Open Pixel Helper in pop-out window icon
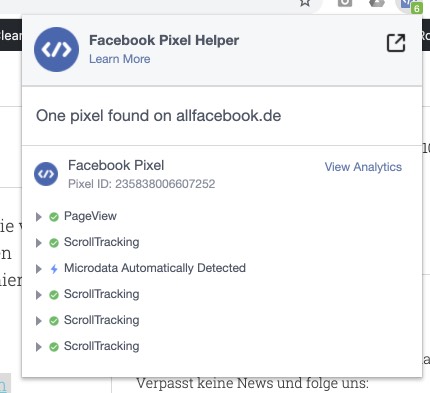430x393 pixels. click(396, 43)
